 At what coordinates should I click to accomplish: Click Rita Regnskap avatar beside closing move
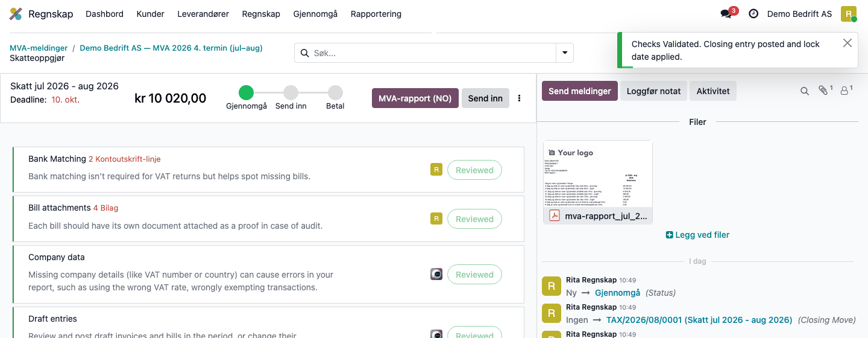coord(552,313)
